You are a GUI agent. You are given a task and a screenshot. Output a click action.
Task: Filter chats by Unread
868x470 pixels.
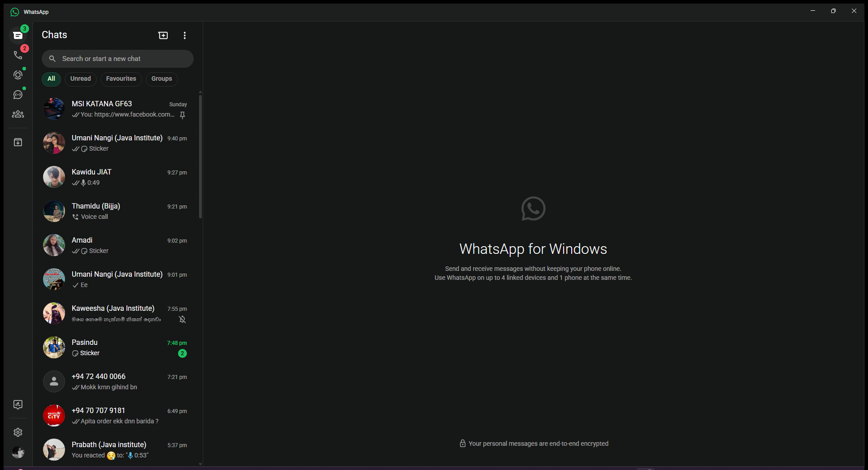[81, 79]
